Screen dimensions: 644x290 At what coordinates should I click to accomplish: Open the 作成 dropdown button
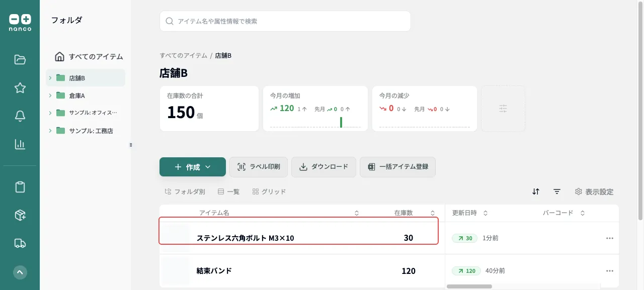[193, 167]
